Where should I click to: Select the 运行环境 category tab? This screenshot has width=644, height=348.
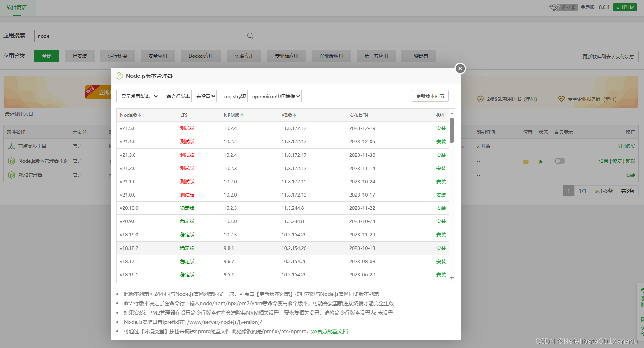[x=118, y=56]
